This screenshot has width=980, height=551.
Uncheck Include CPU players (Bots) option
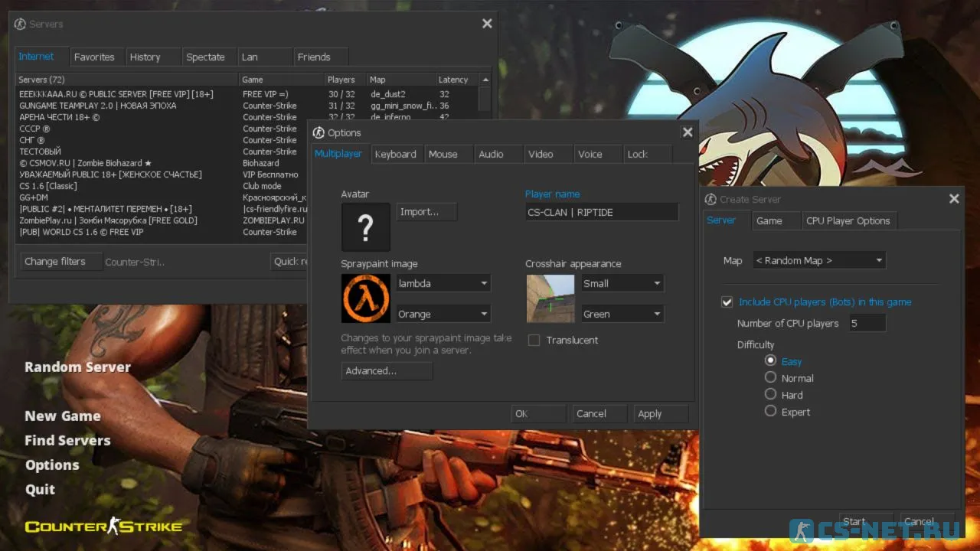[727, 302]
